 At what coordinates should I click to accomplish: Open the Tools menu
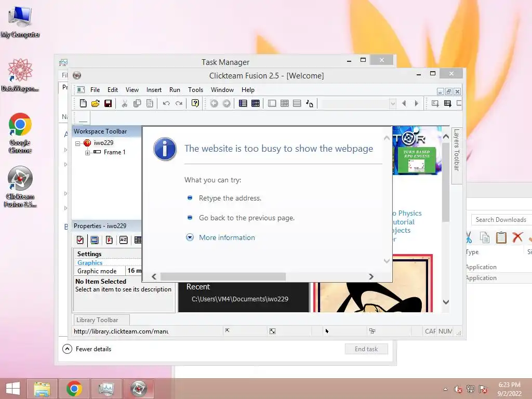(195, 89)
